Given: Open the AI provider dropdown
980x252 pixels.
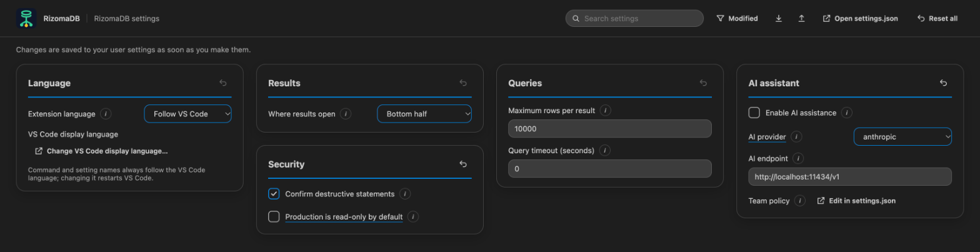Looking at the screenshot, I should 902,136.
